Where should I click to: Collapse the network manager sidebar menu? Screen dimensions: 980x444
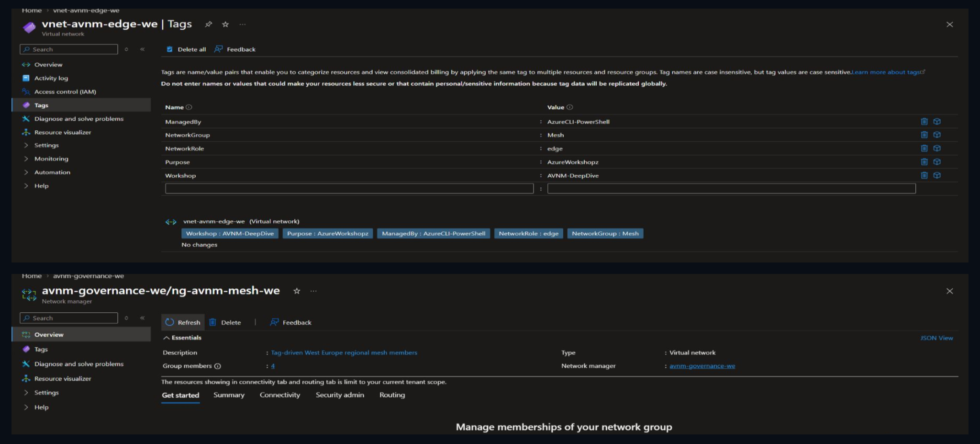pyautogui.click(x=142, y=318)
